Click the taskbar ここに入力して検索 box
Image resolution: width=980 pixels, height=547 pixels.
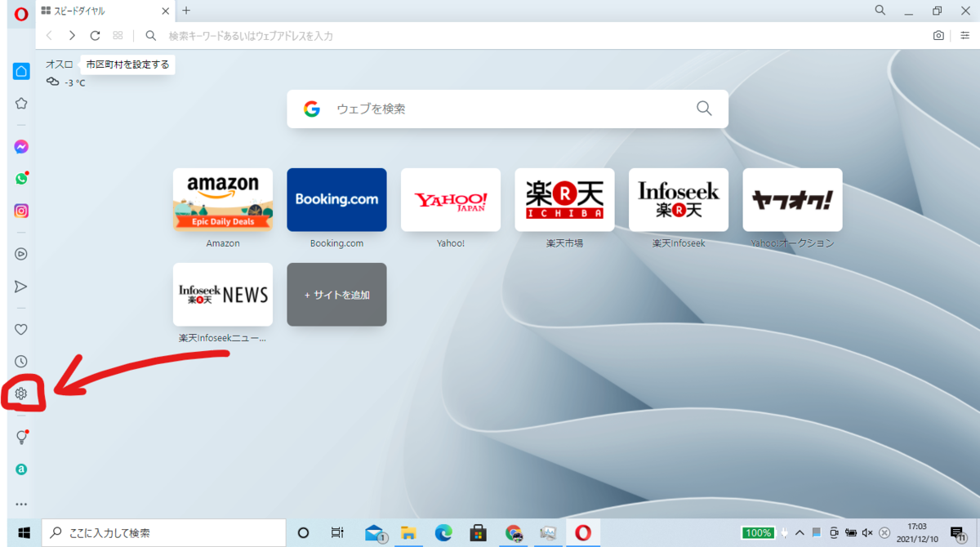[x=162, y=532]
